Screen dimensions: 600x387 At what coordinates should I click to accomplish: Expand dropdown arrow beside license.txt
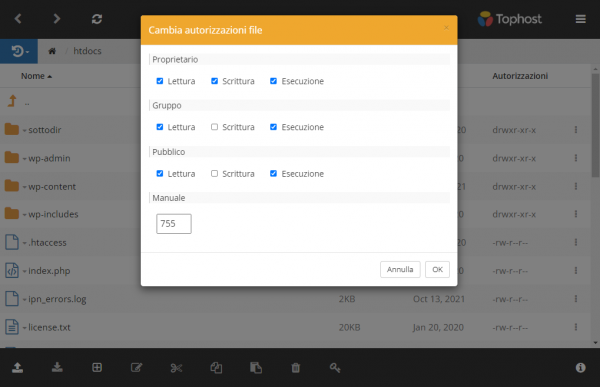(x=24, y=328)
